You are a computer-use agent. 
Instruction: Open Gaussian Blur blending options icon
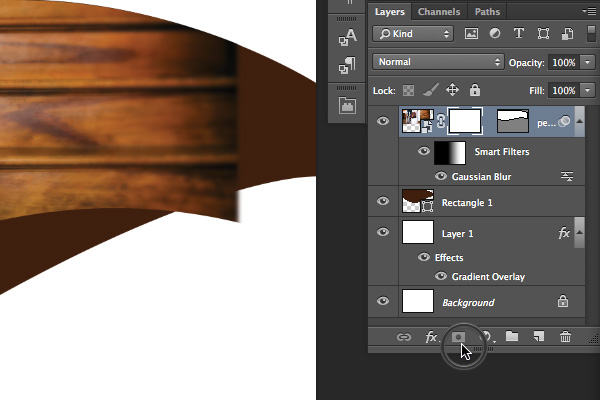tap(567, 176)
